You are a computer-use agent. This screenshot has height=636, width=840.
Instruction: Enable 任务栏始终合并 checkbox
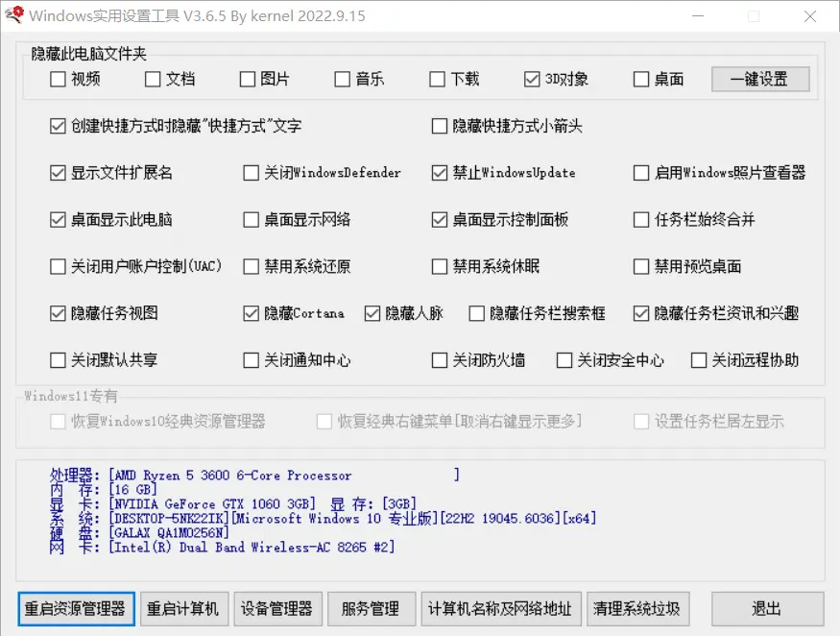[x=641, y=219]
